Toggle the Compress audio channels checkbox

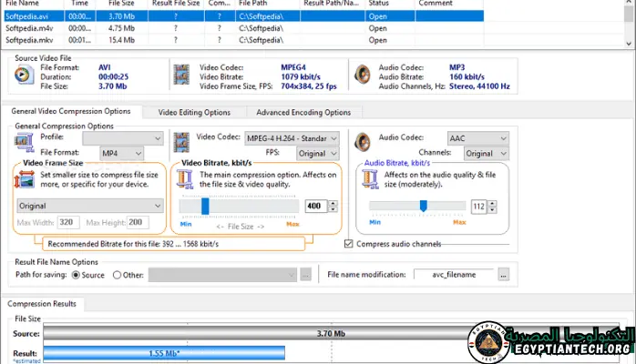click(349, 244)
